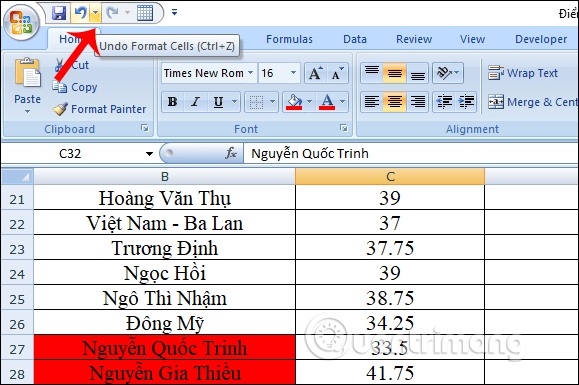Viewport: 579px width, 385px height.
Task: Toggle Bold formatting
Action: point(172,102)
